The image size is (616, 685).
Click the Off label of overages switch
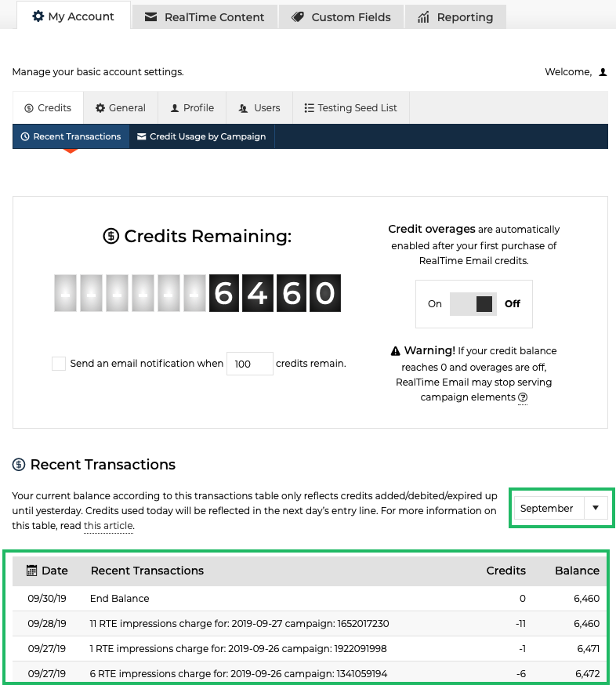click(x=513, y=304)
